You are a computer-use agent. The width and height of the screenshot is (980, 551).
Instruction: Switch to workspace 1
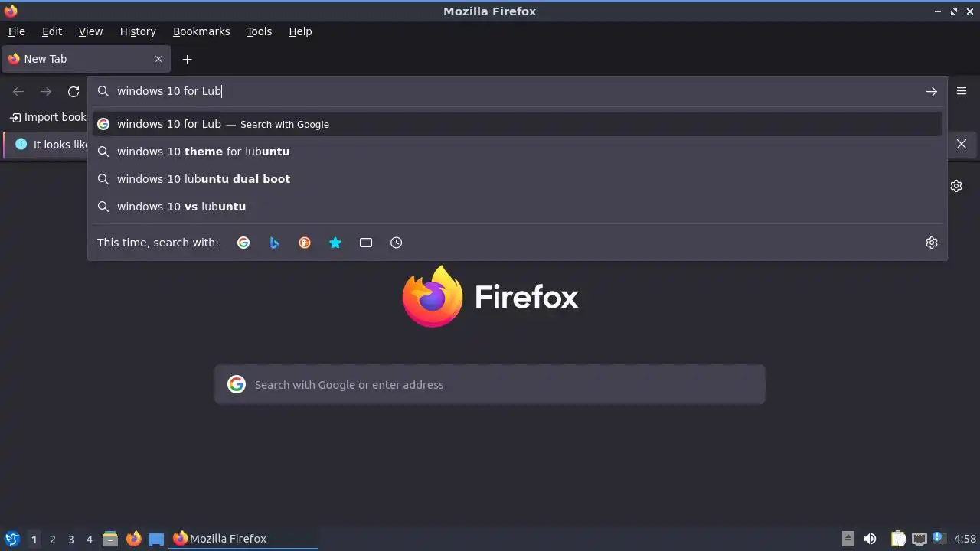pos(34,539)
